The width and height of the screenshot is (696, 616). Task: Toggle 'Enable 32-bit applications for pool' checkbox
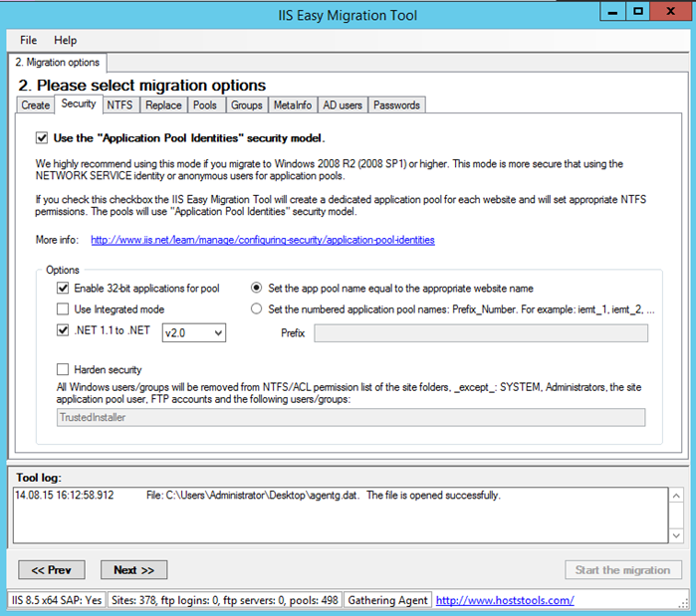[63, 289]
